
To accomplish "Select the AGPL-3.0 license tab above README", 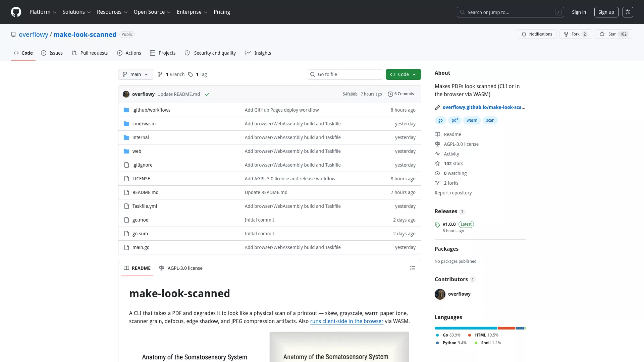I will [x=180, y=268].
